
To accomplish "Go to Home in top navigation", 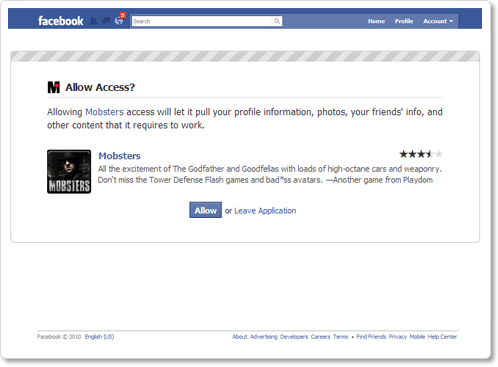I will click(x=376, y=21).
